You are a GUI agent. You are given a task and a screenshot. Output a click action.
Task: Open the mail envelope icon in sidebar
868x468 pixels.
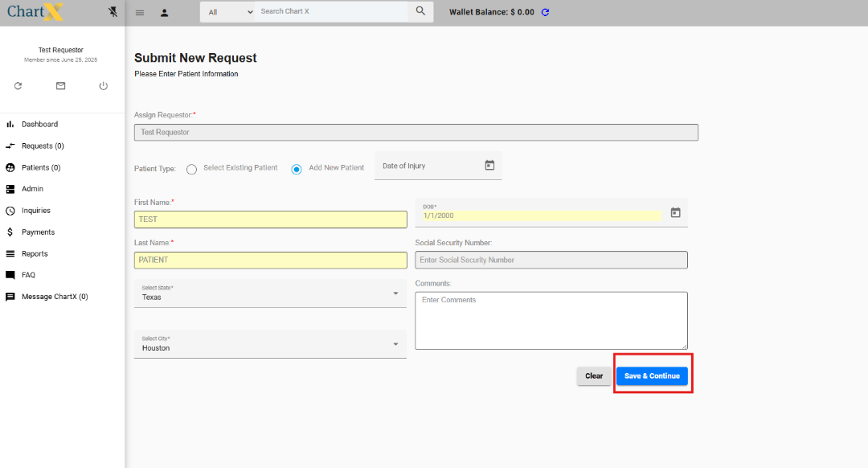60,86
